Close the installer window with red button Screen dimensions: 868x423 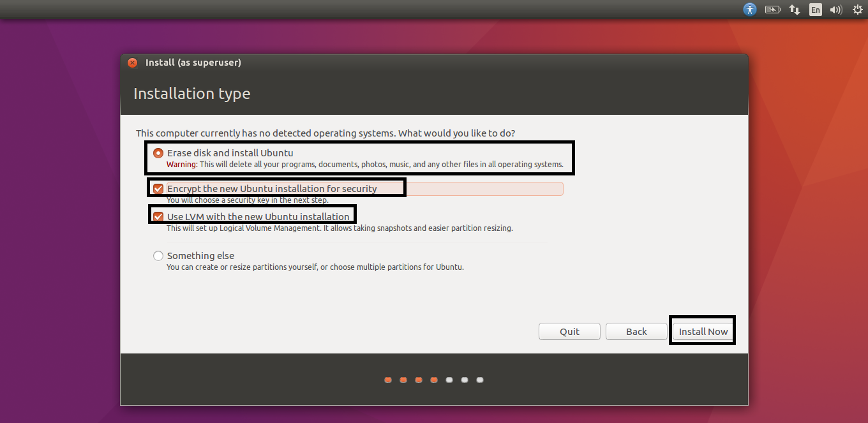[x=132, y=63]
